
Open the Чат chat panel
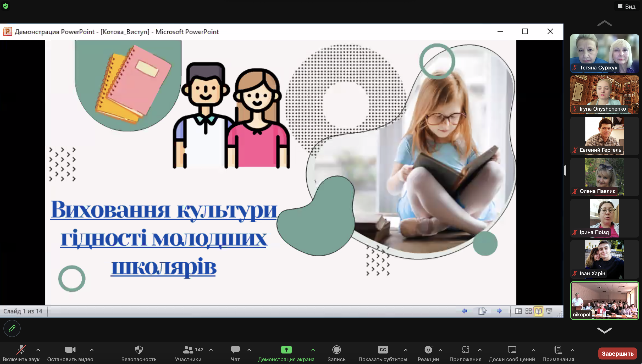pos(235,349)
